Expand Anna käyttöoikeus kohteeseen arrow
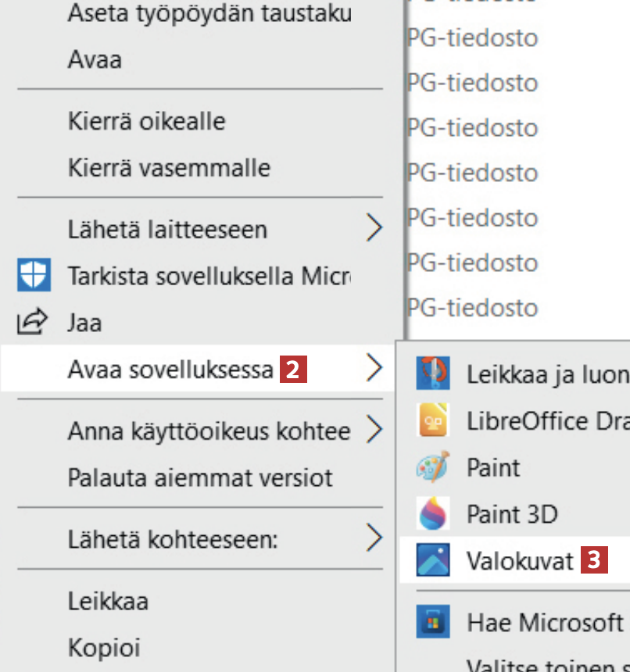 point(375,430)
